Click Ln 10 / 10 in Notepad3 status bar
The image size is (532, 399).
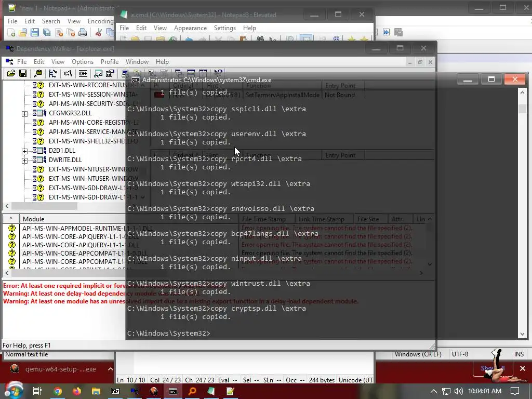(130, 380)
